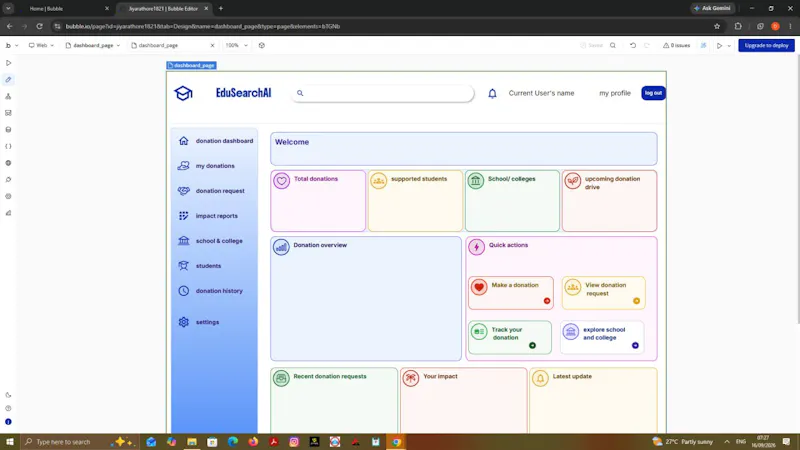Viewport: 800px width, 450px height.
Task: Open the Styles icon in the left rail
Action: coord(8,163)
